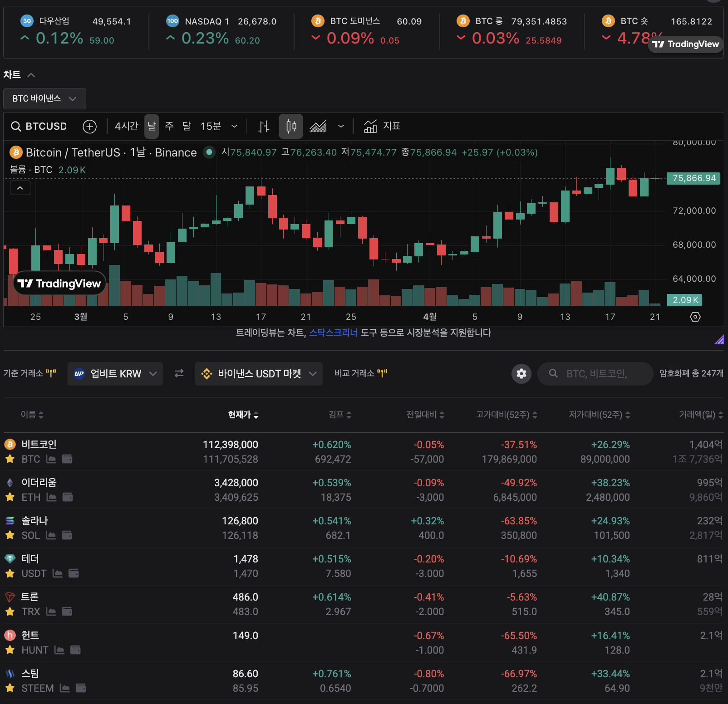Expand the chart style dropdown arrow
This screenshot has width=728, height=704.
point(341,126)
